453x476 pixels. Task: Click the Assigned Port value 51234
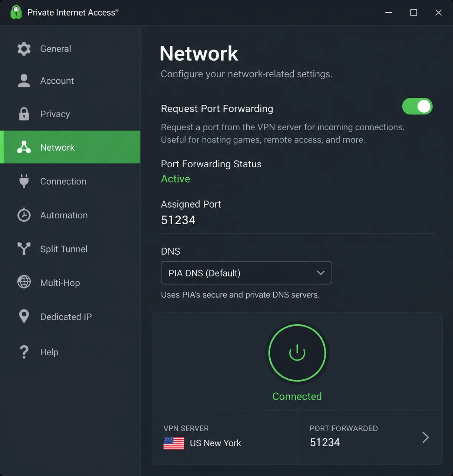(178, 220)
